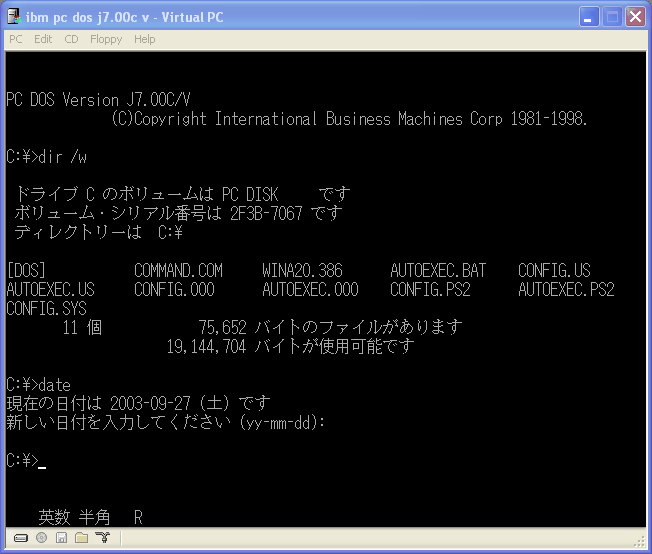Open the Floppy menu

(106, 39)
